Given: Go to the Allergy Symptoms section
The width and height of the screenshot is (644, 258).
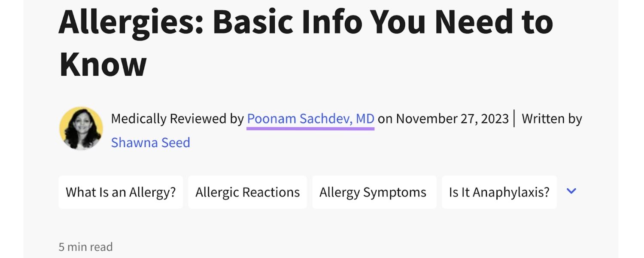Looking at the screenshot, I should (373, 192).
